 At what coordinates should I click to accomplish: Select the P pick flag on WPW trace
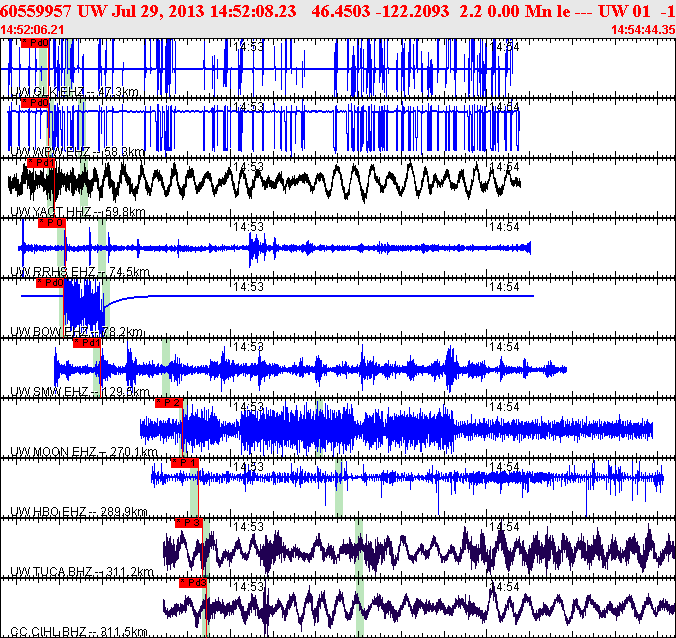pos(36,102)
